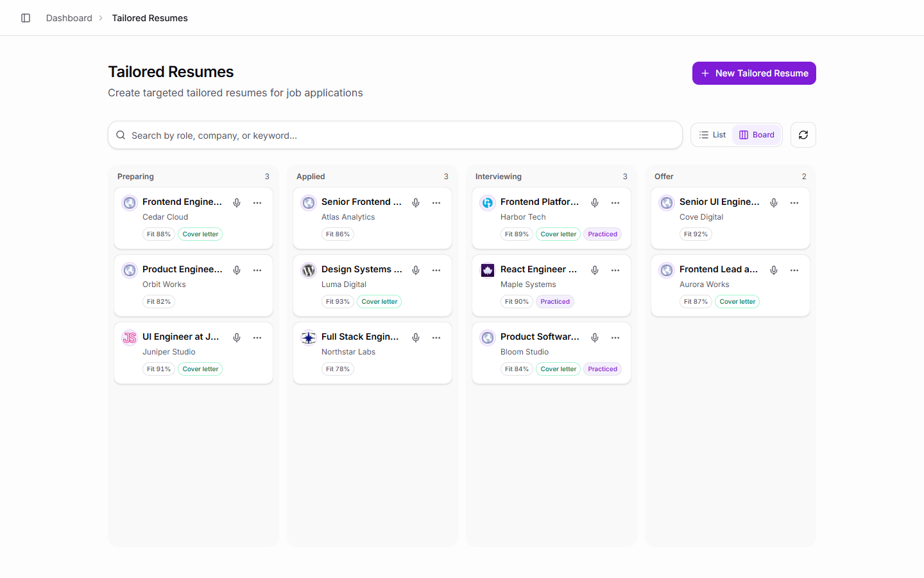Click the Luma Digital WordPress logo
The width and height of the screenshot is (924, 578).
tap(309, 270)
